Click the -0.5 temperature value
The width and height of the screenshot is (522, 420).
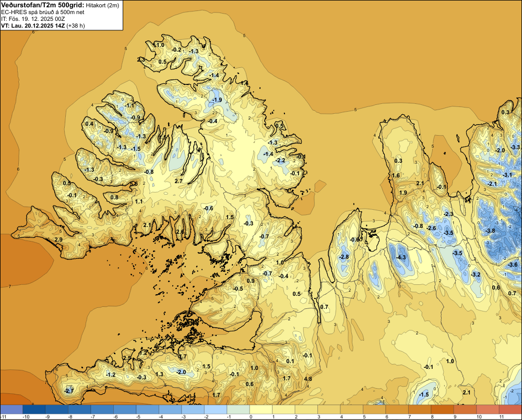[x=238, y=289]
